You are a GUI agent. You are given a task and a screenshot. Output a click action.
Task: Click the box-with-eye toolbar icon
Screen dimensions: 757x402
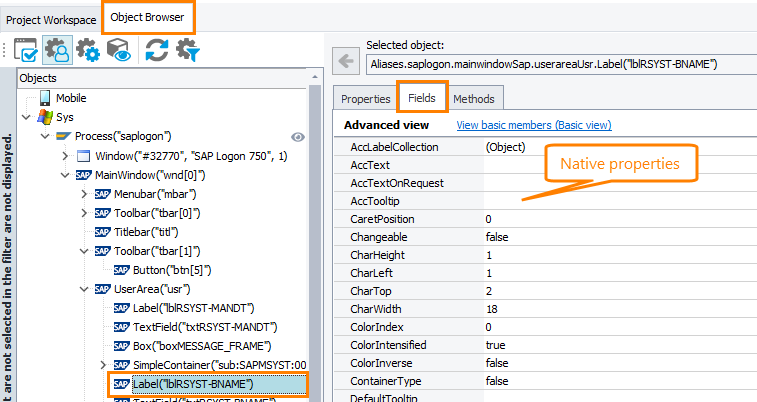click(118, 50)
